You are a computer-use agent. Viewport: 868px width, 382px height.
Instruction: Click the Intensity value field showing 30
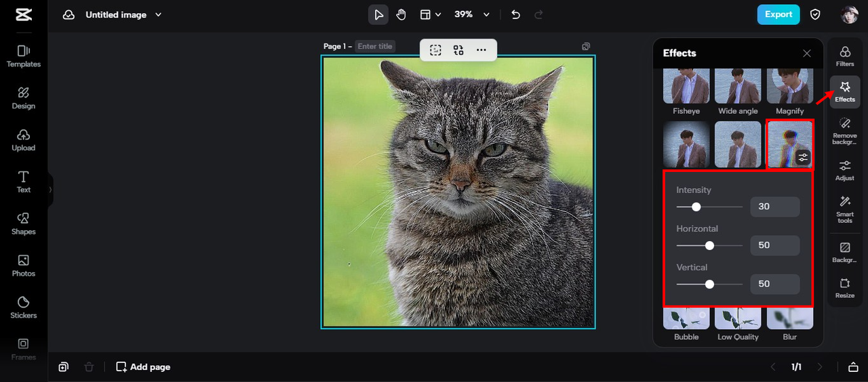pos(775,207)
